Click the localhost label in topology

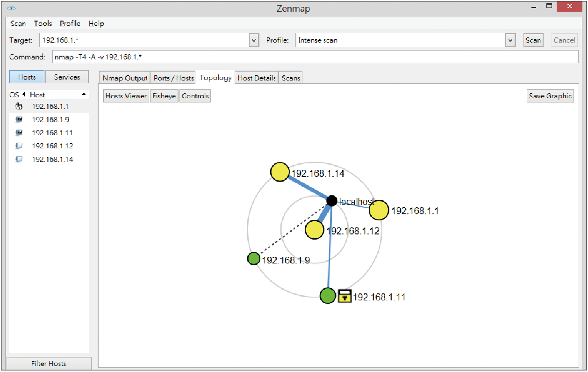[357, 202]
